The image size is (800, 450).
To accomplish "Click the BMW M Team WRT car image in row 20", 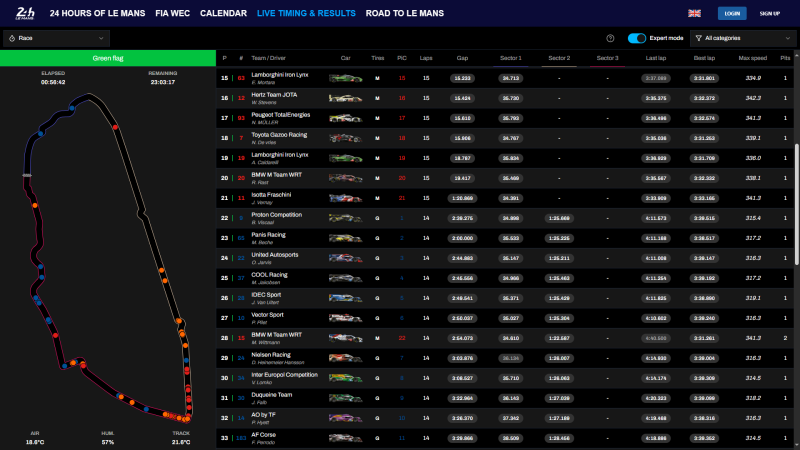I will (x=345, y=178).
